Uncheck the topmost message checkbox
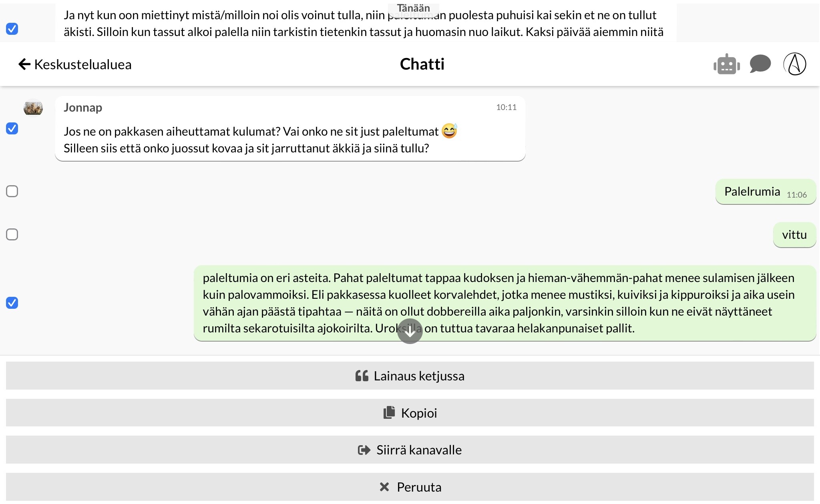 pos(12,29)
